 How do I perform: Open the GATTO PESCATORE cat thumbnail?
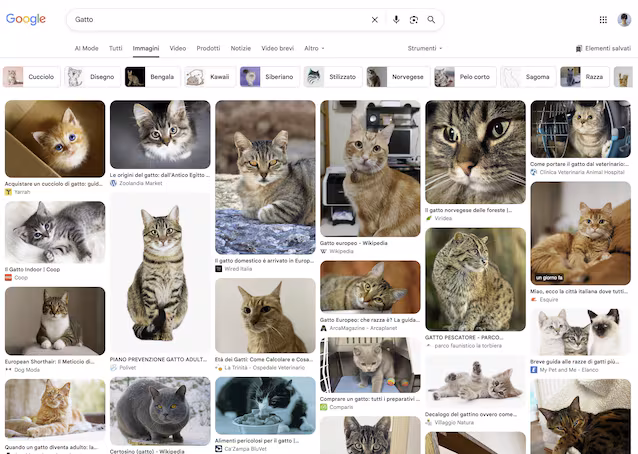[x=475, y=279]
